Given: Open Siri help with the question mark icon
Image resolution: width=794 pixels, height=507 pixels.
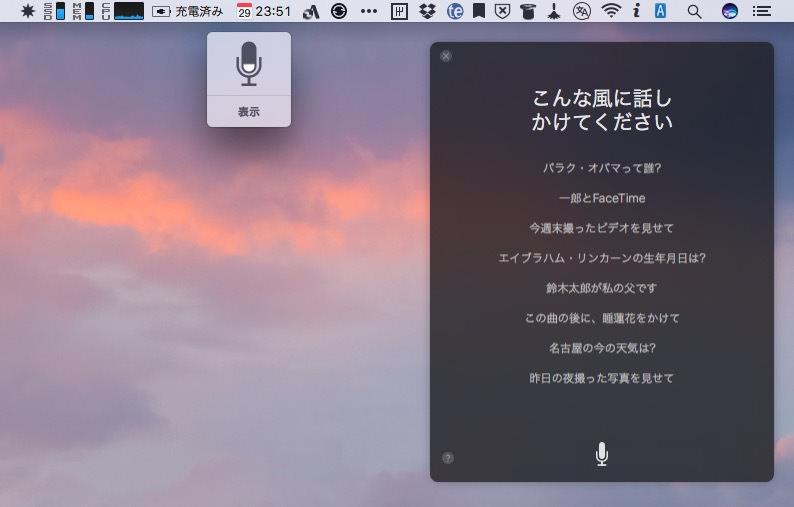Looking at the screenshot, I should tap(448, 458).
